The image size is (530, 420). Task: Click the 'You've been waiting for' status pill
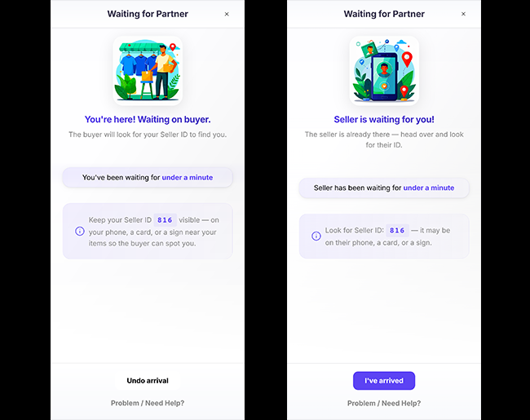(x=148, y=177)
